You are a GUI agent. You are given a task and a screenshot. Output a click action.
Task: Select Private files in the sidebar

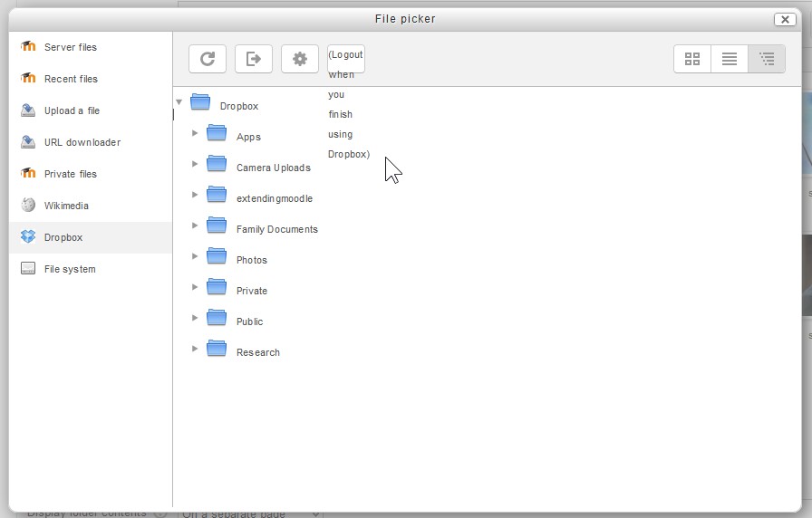tap(71, 174)
